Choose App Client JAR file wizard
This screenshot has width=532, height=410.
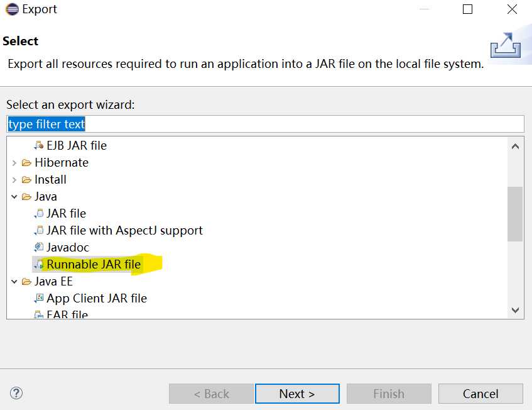tap(97, 298)
